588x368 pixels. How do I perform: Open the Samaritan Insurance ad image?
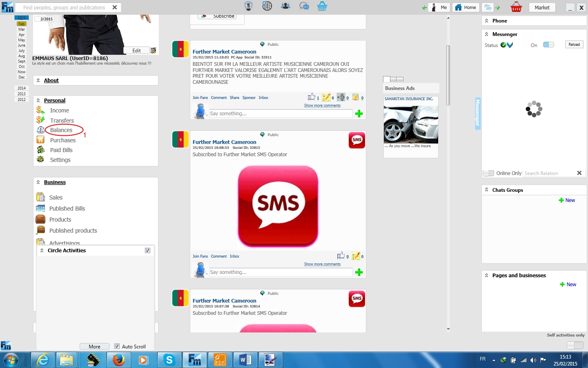[411, 125]
